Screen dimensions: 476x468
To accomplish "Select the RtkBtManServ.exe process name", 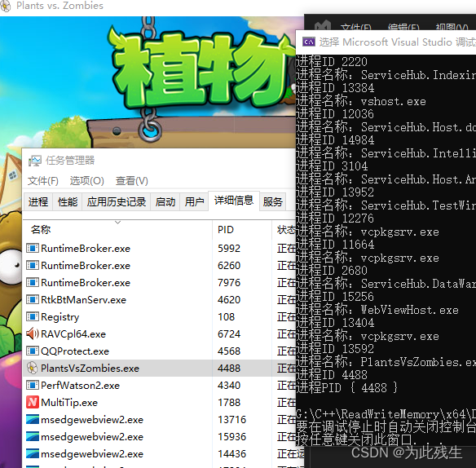I will (x=83, y=300).
